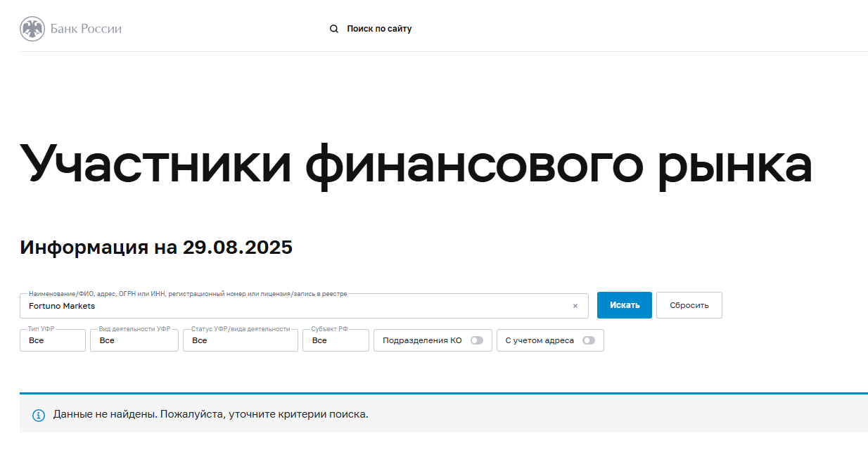Screen dimensions: 868x469
Task: Click the Наименование/ФИО floating field label
Action: 188,294
